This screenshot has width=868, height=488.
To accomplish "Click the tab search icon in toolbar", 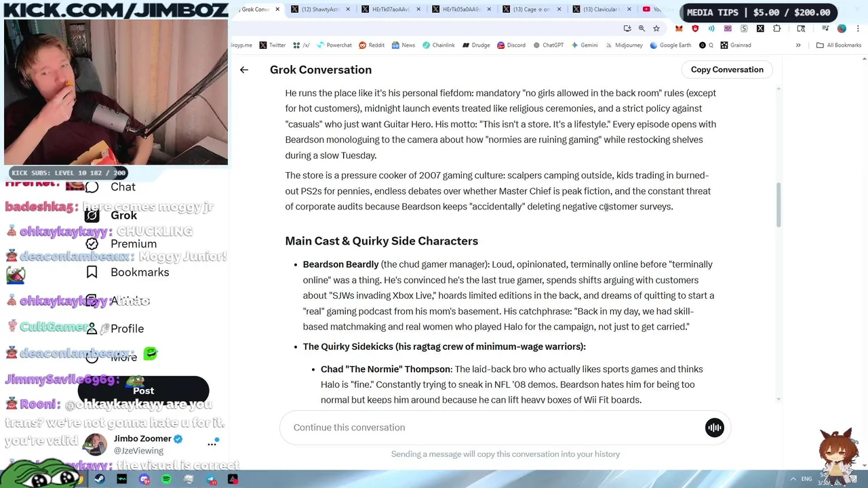I will (801, 28).
